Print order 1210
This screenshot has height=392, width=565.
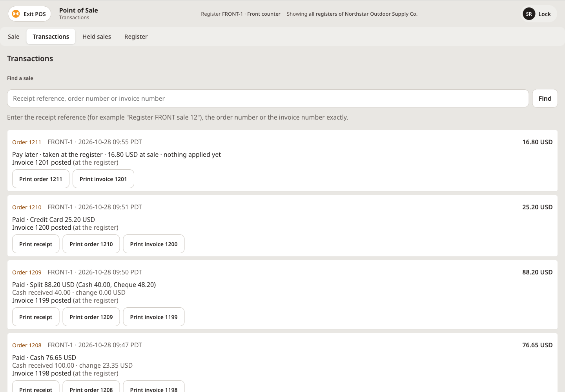coord(91,244)
